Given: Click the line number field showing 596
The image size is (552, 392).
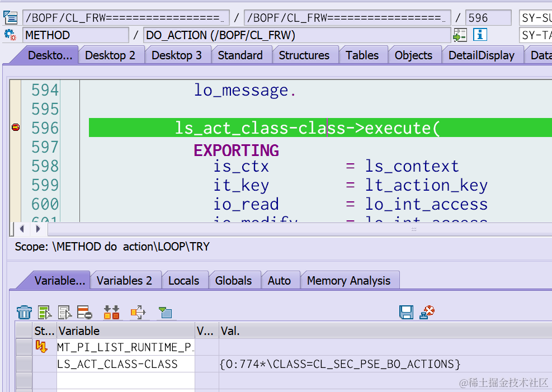Looking at the screenshot, I should 488,17.
